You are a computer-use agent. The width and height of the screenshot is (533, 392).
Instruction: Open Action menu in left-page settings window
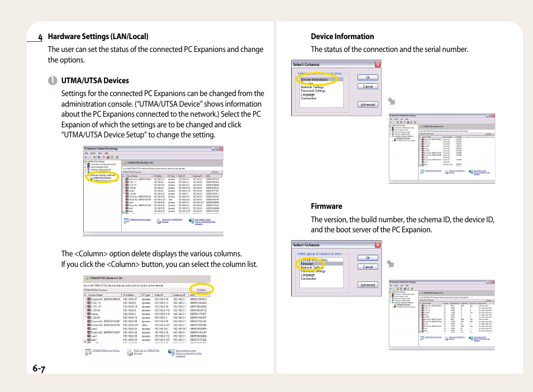pyautogui.click(x=93, y=153)
